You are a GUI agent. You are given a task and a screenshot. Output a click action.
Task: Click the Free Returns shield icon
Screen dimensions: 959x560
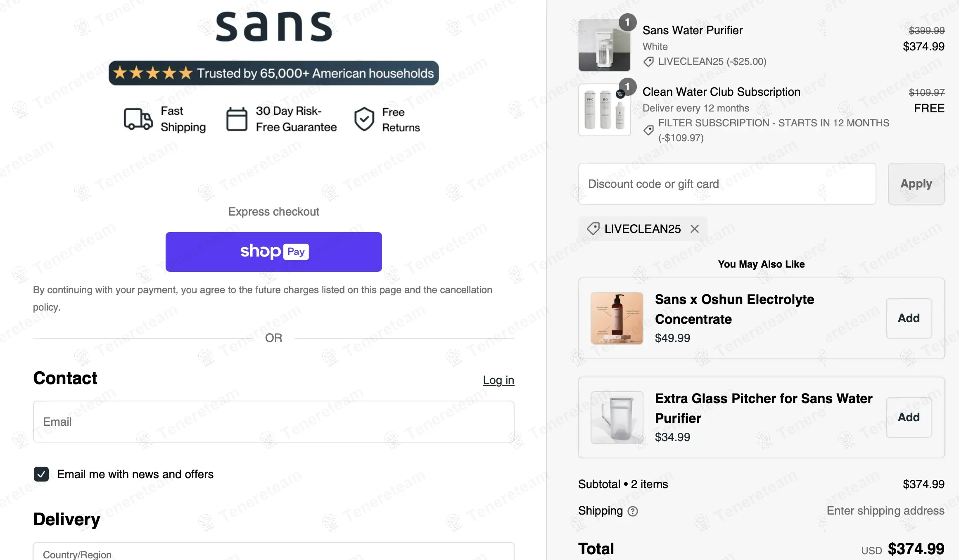[x=364, y=119]
